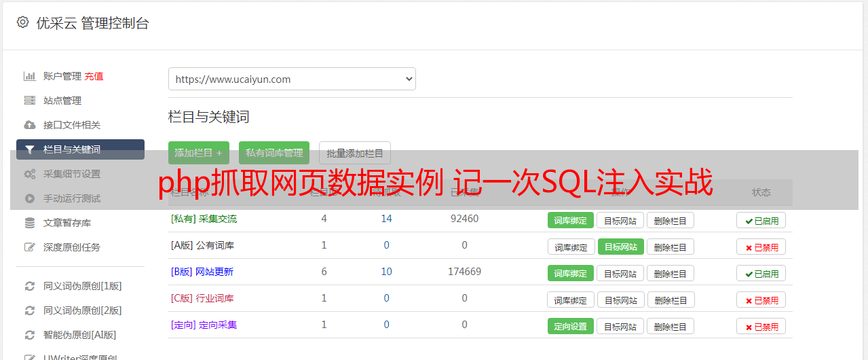Click 定向设置 for 定向采集 row
Image resolution: width=868 pixels, height=360 pixels.
(x=571, y=326)
